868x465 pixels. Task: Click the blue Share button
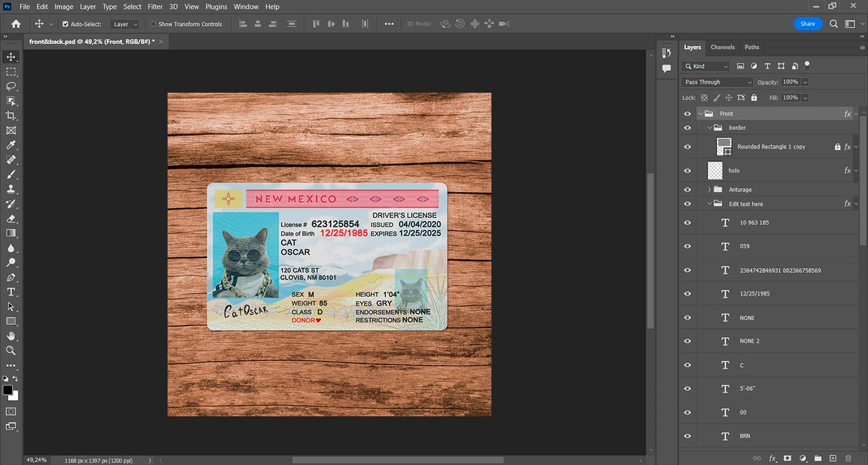(807, 24)
